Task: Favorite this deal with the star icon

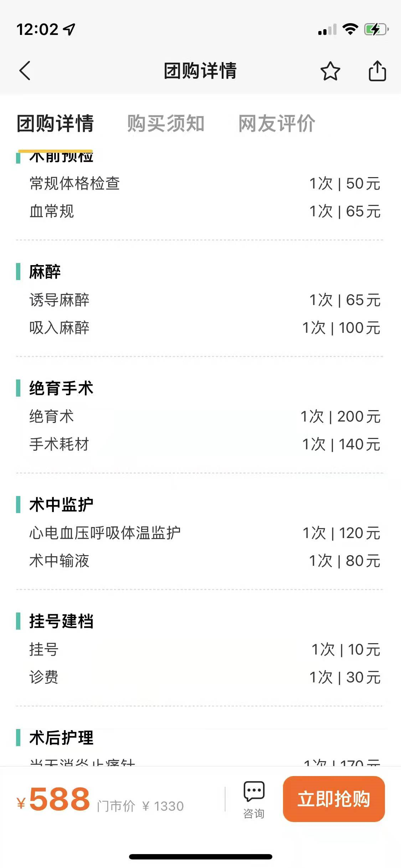Action: point(330,71)
